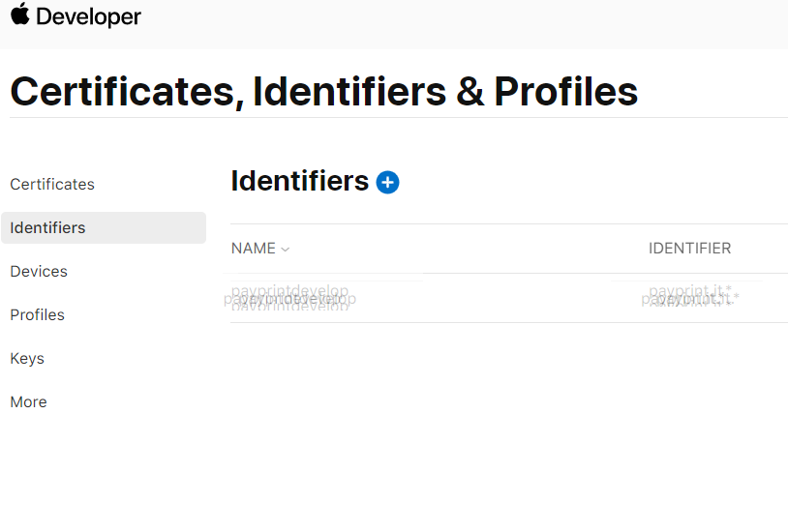Click the word Profiles in the page title
The image size is (788, 532).
tap(565, 91)
